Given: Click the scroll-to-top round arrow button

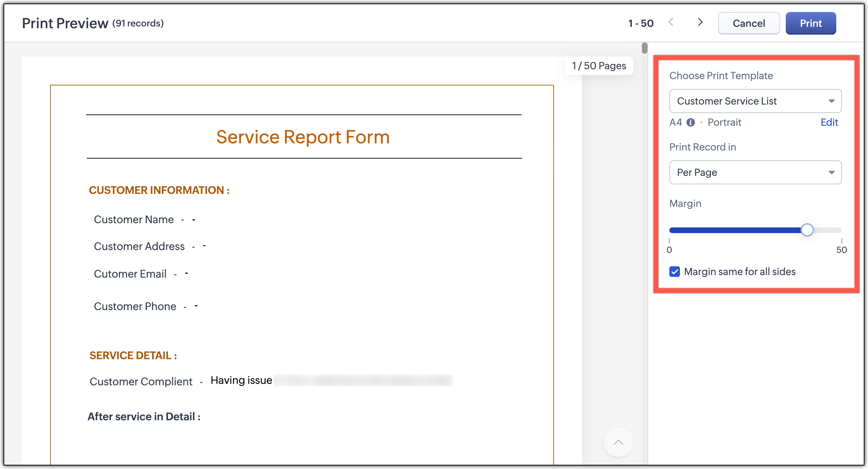Looking at the screenshot, I should pos(618,442).
